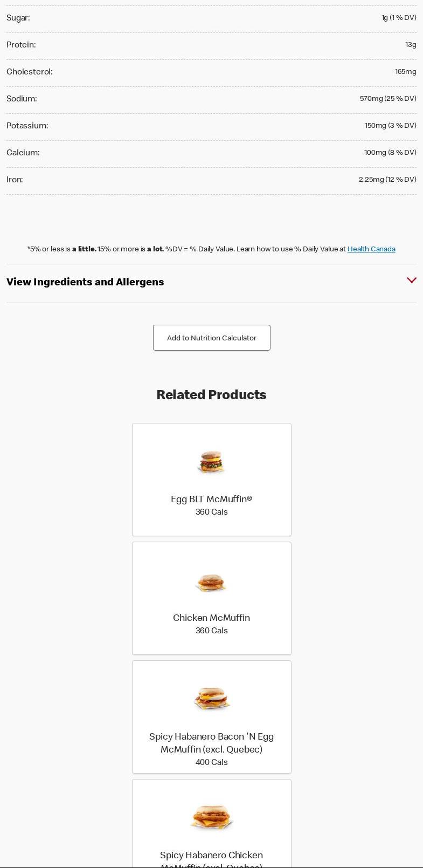
Task: Click the 360 Cals text under Egg BLT
Action: pyautogui.click(x=211, y=512)
